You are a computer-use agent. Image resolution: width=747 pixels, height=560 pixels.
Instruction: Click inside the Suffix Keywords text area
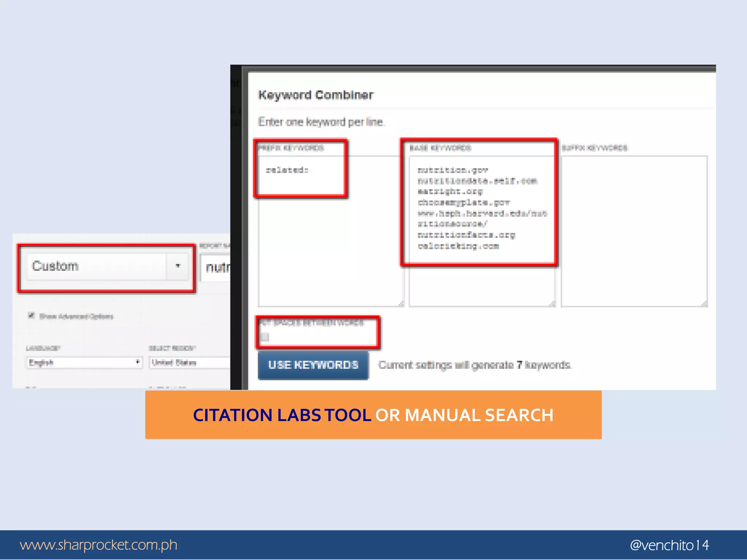pyautogui.click(x=634, y=231)
